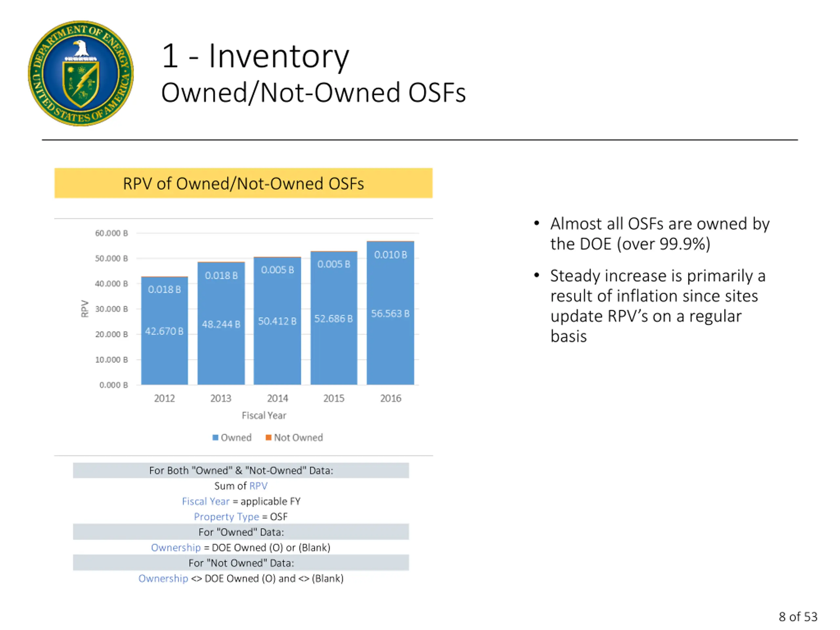840x630 pixels.
Task: Click the Department of Energy seal logo
Action: 81,73
